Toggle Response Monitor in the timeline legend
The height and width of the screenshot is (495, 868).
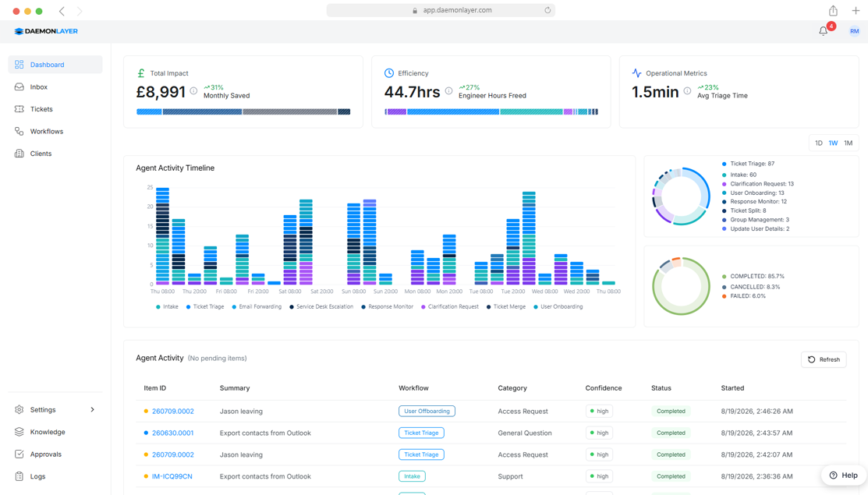pos(387,306)
